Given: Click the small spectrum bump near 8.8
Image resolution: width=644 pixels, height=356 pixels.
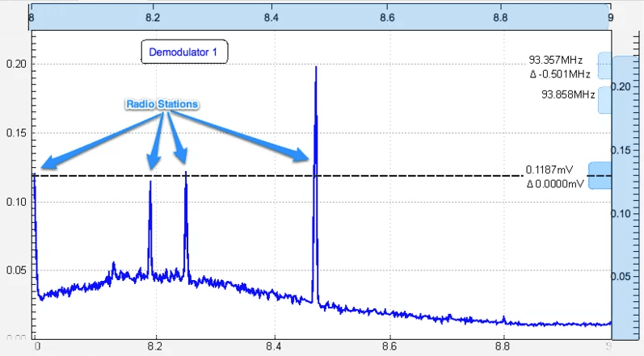Looking at the screenshot, I should (503, 318).
